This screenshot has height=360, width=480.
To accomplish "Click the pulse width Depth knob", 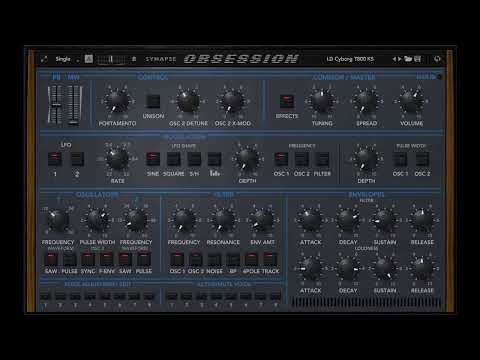I will coord(366,159).
